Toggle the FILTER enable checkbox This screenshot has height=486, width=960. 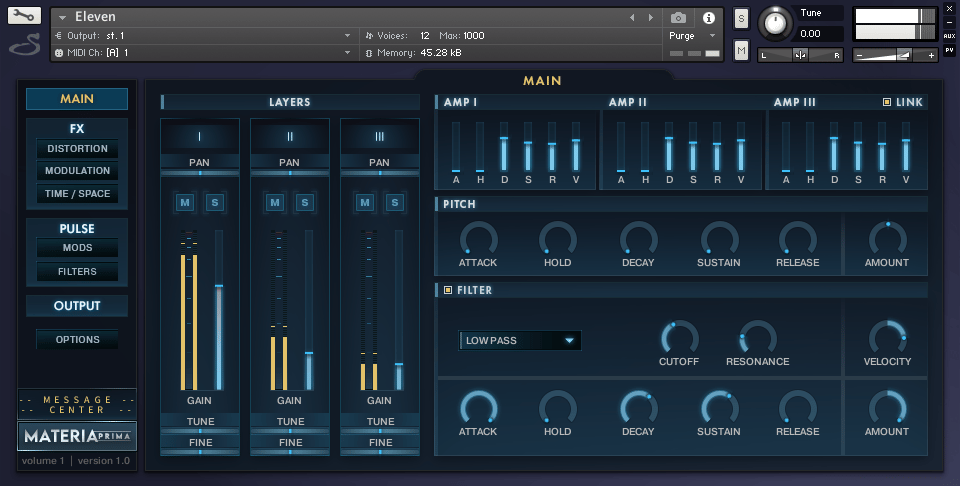point(448,290)
